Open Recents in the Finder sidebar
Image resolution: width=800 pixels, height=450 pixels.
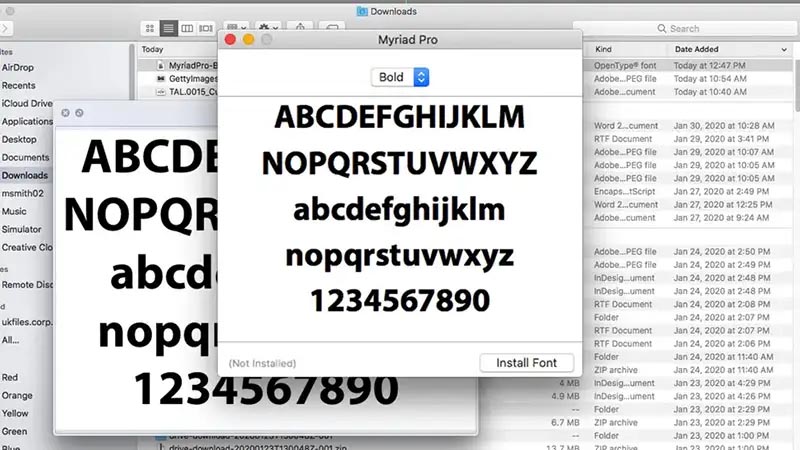click(18, 85)
